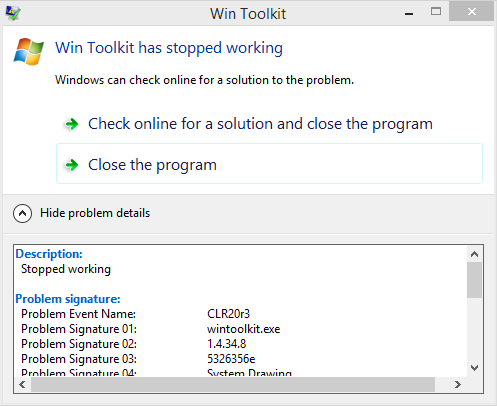Image resolution: width=497 pixels, height=406 pixels.
Task: Minimize the Win Toolkit dialog
Action: click(x=409, y=13)
